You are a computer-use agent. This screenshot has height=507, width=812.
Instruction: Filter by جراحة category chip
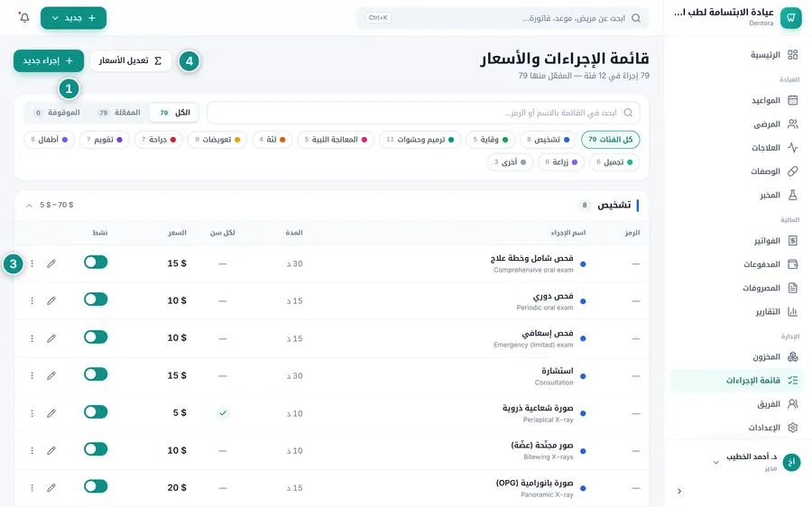[159, 139]
